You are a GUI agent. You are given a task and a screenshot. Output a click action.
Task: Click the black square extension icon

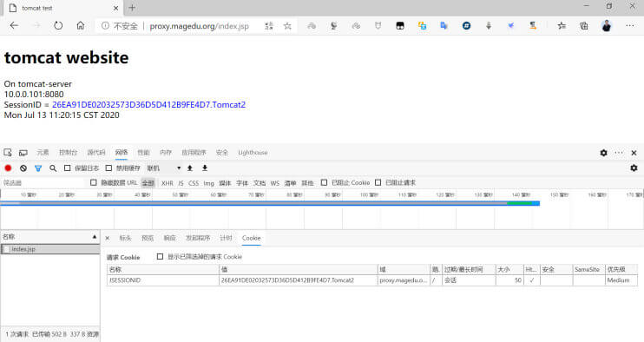(x=399, y=26)
